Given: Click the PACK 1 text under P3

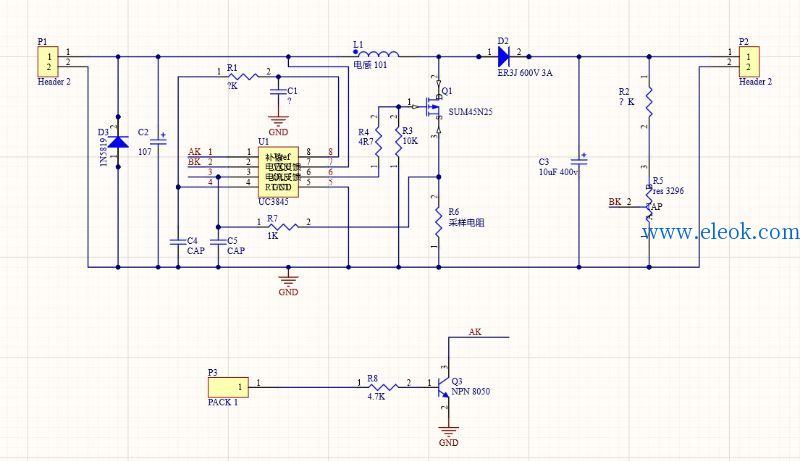Looking at the screenshot, I should [223, 402].
